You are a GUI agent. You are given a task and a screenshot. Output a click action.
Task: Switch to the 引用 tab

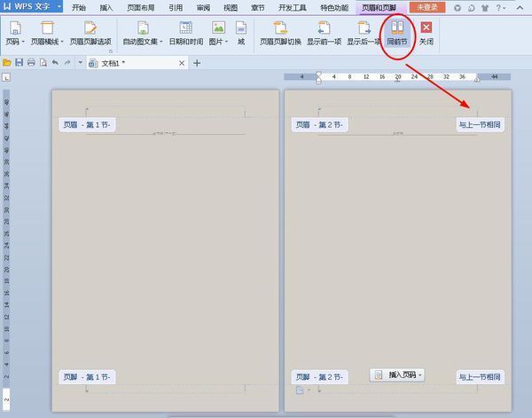(x=176, y=7)
